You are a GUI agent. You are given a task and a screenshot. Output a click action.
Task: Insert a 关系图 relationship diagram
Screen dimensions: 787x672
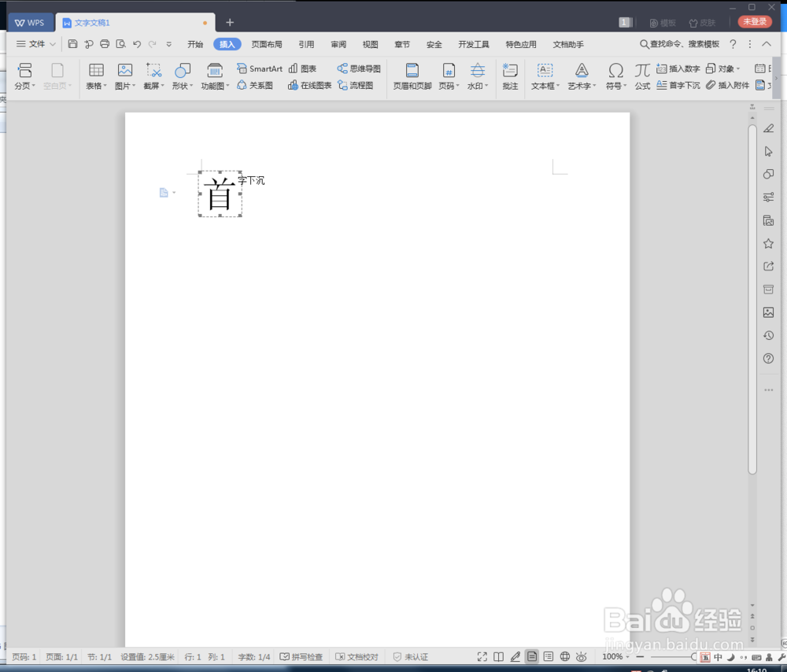click(255, 85)
